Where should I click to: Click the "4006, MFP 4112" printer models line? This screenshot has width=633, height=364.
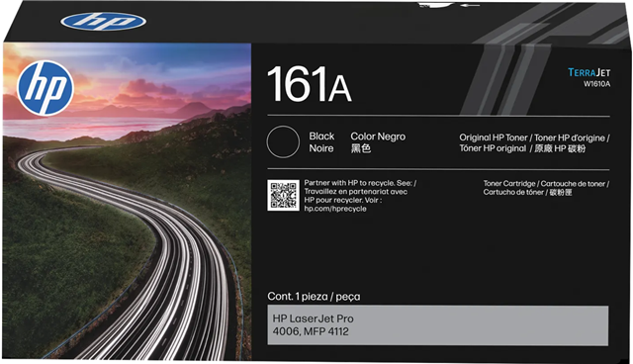311,331
